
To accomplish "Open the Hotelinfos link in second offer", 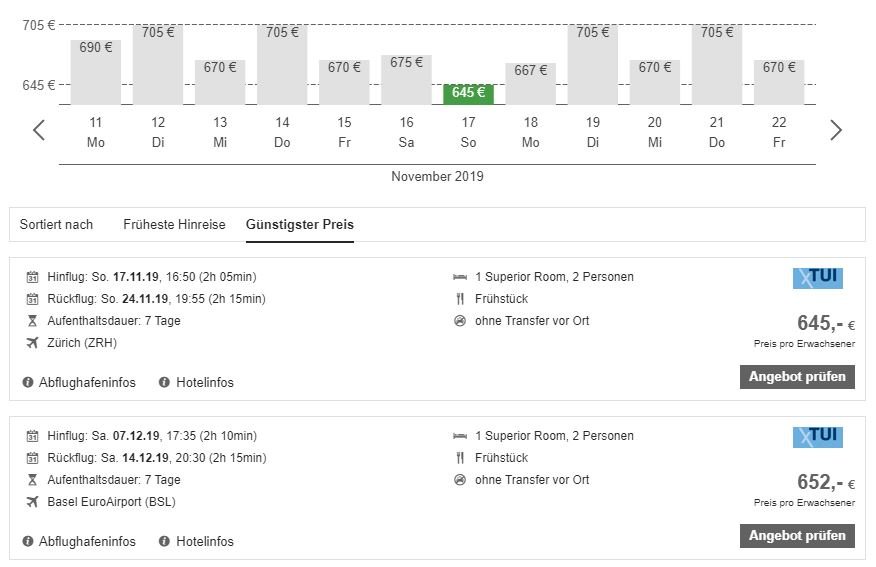I will coord(205,541).
